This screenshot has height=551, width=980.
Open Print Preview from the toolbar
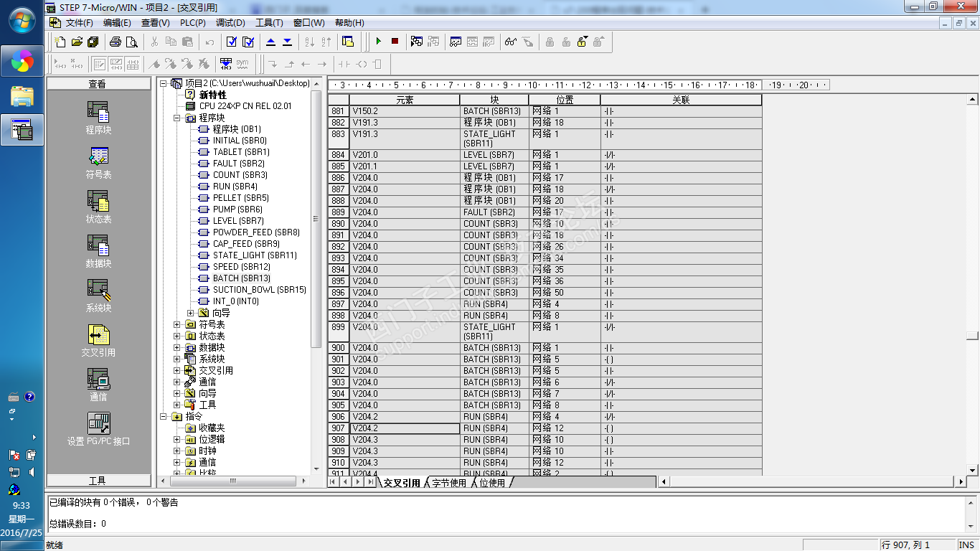[131, 42]
